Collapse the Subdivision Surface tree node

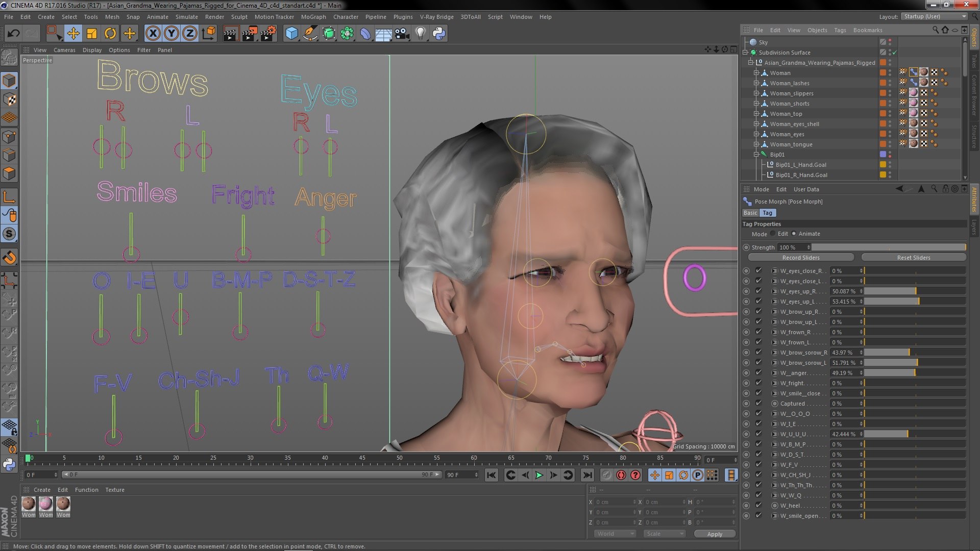pos(746,53)
